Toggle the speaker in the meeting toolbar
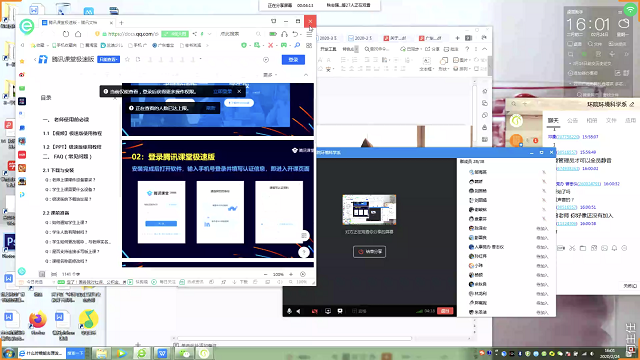640x360 pixels. (x=298, y=311)
